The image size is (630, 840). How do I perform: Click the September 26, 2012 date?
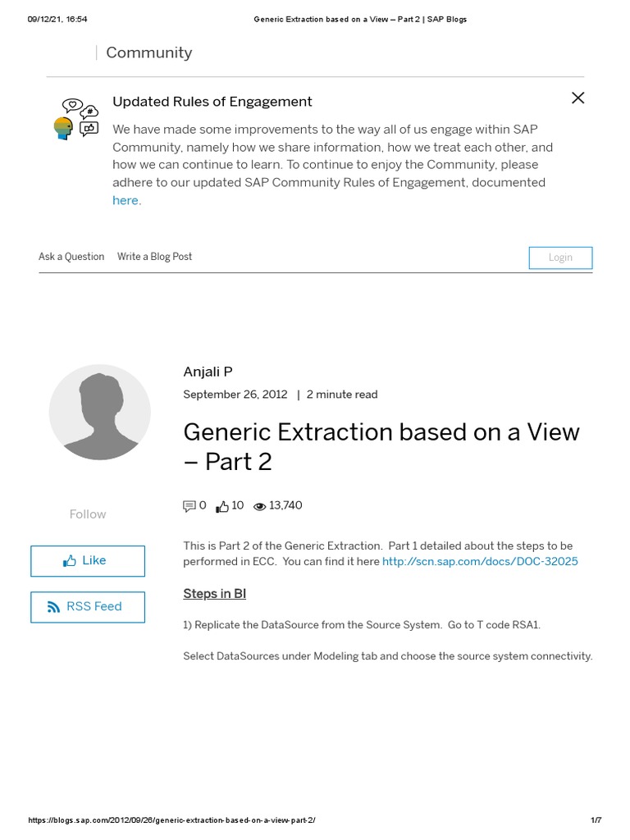coord(235,395)
